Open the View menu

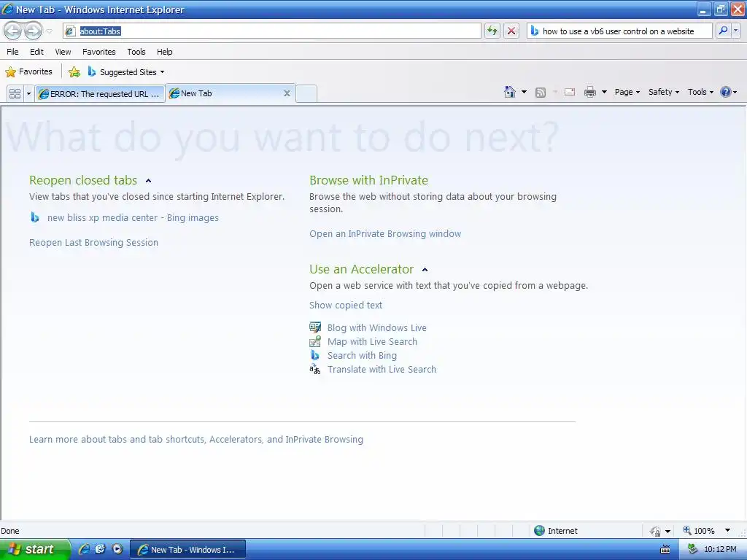pyautogui.click(x=63, y=52)
